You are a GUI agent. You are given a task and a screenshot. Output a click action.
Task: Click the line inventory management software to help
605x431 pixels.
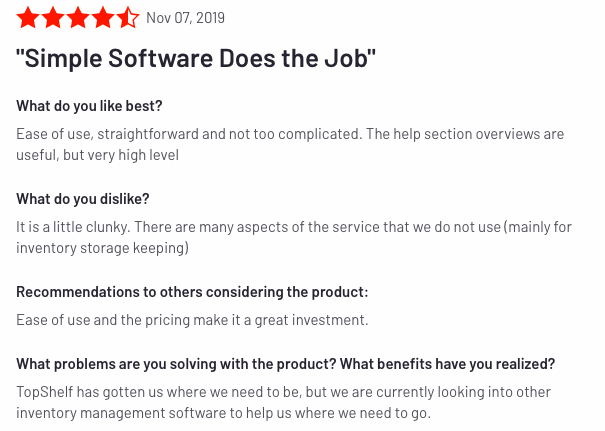tap(223, 413)
